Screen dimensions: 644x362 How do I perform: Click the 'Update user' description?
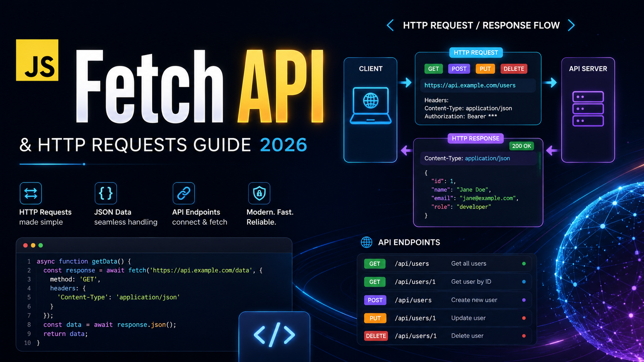(x=468, y=318)
